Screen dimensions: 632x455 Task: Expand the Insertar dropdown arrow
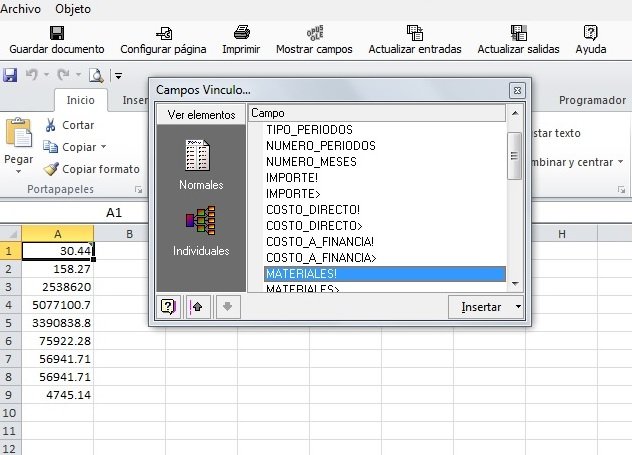coord(518,307)
